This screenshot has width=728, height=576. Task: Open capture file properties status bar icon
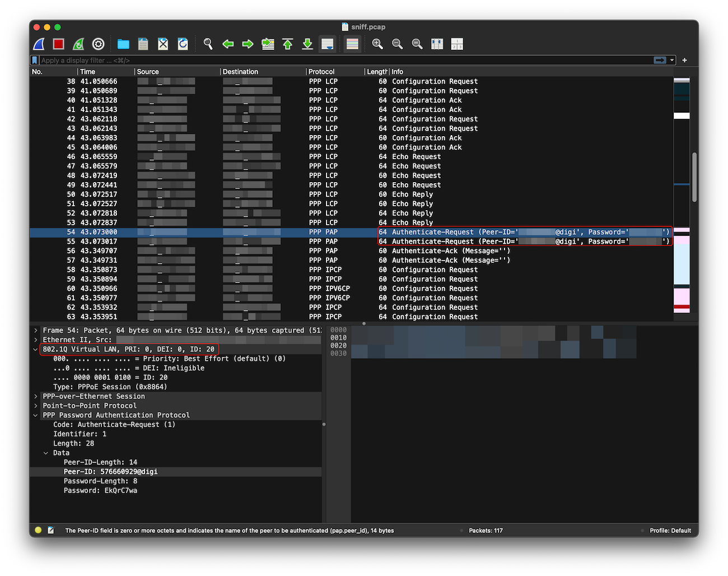point(51,530)
